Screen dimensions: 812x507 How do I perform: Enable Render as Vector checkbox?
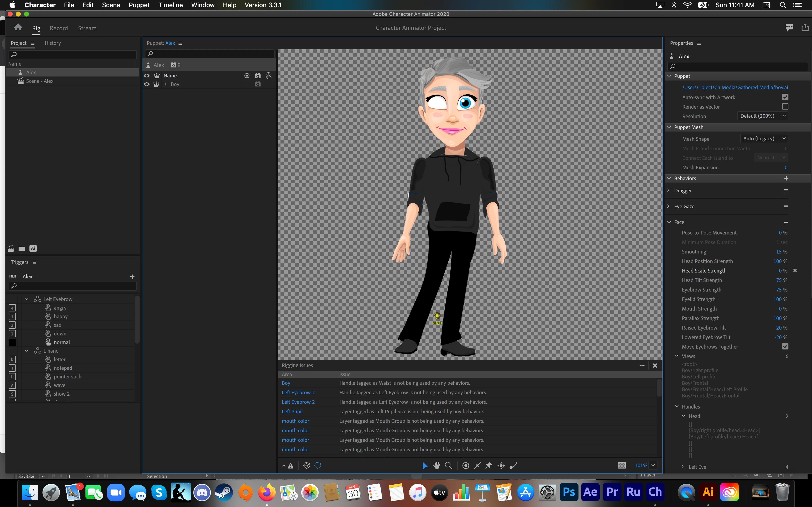[785, 107]
